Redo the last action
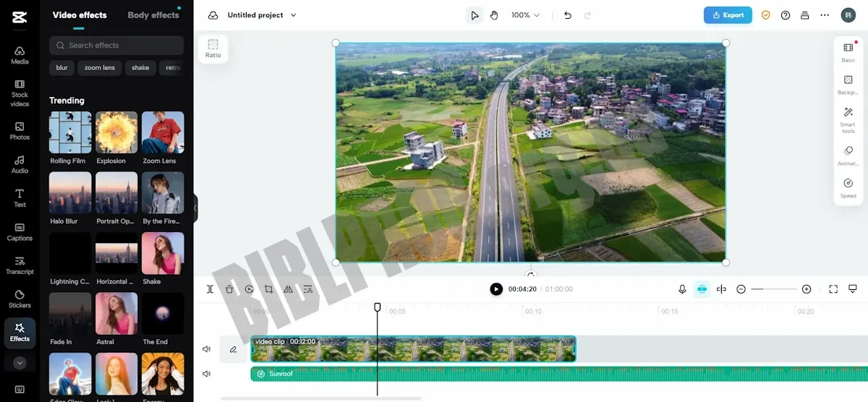The height and width of the screenshot is (402, 868). (587, 15)
